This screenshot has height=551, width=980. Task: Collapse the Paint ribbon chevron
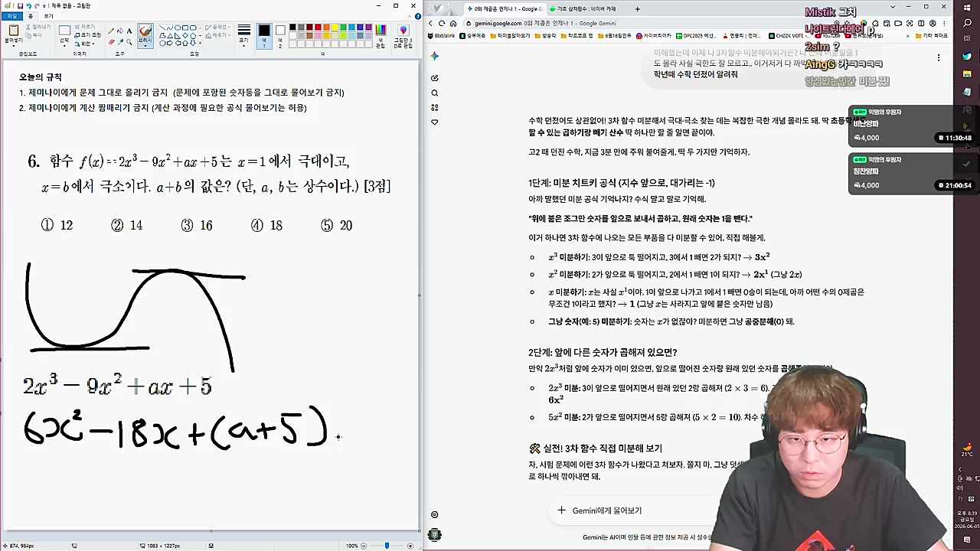(x=410, y=16)
